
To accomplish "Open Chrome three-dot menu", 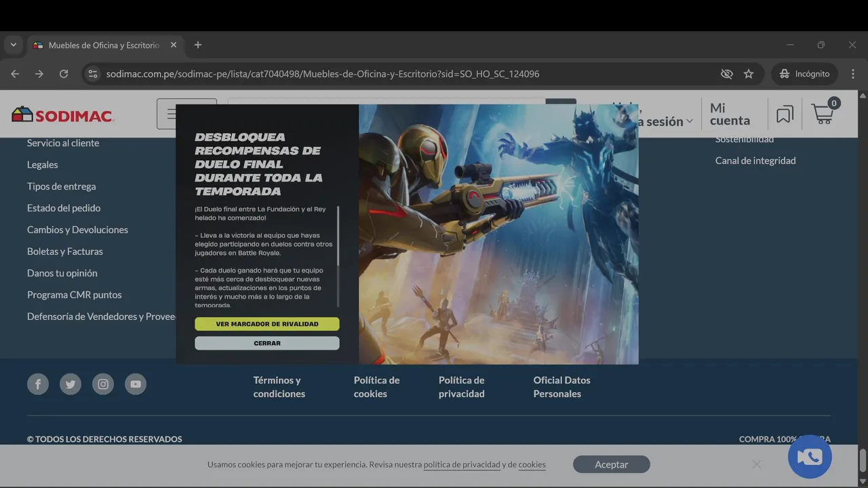I will point(853,74).
